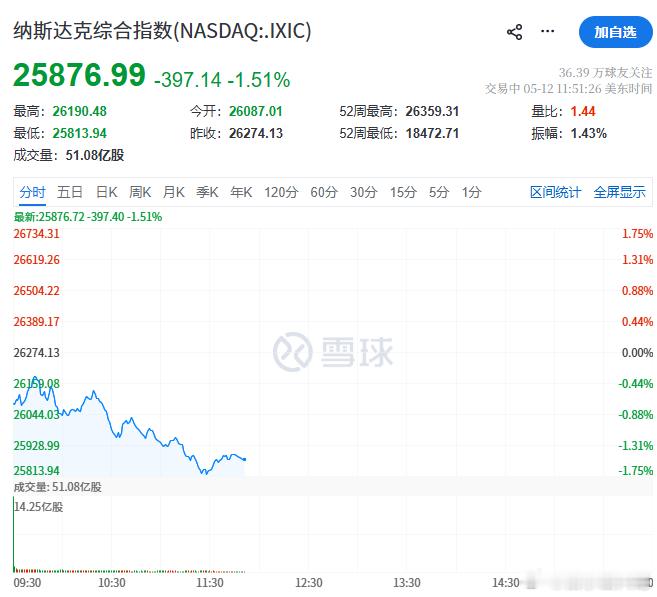The width and height of the screenshot is (657, 597).
Task: Click the 昨收 value 26274.13 in the stats
Action: pos(256,133)
